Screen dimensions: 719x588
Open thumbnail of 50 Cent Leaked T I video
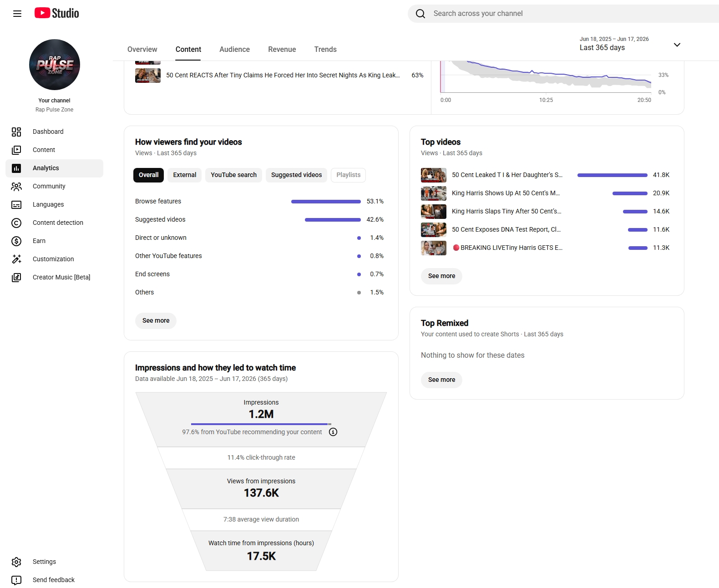[x=434, y=175]
